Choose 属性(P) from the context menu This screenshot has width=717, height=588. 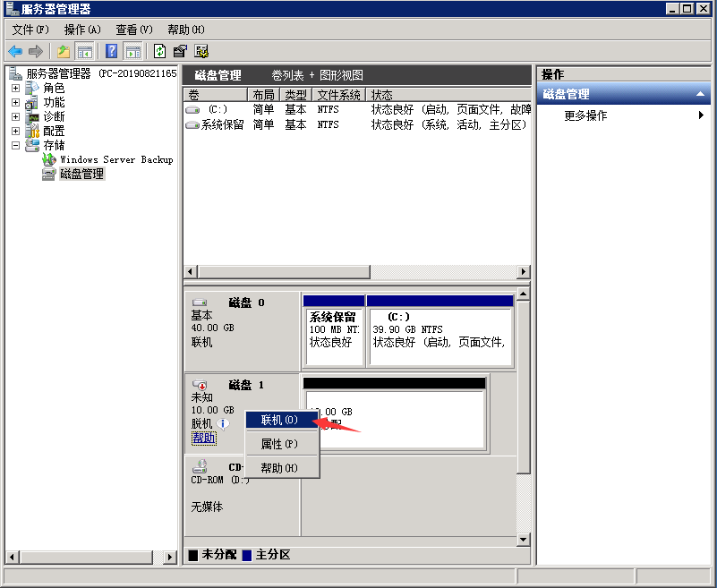(x=278, y=444)
